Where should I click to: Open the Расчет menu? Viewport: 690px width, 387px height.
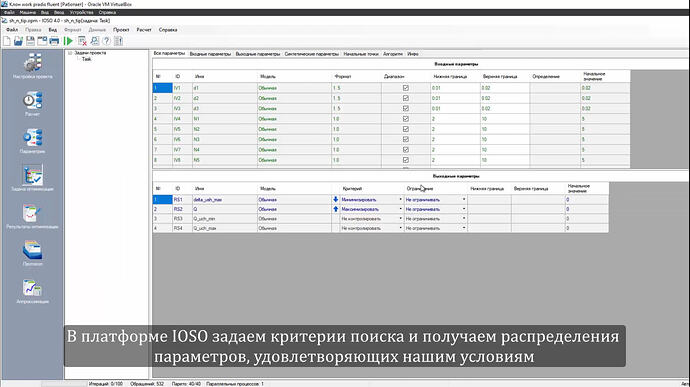click(144, 30)
